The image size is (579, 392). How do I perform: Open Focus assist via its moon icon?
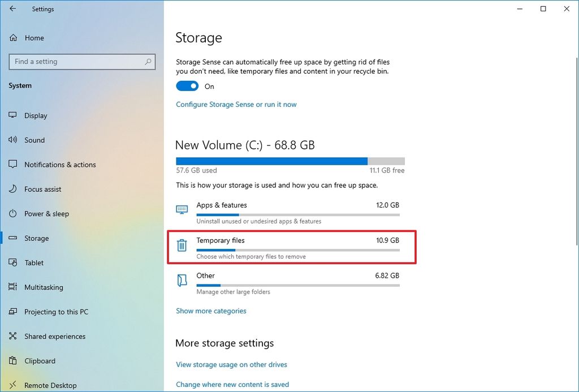[12, 189]
